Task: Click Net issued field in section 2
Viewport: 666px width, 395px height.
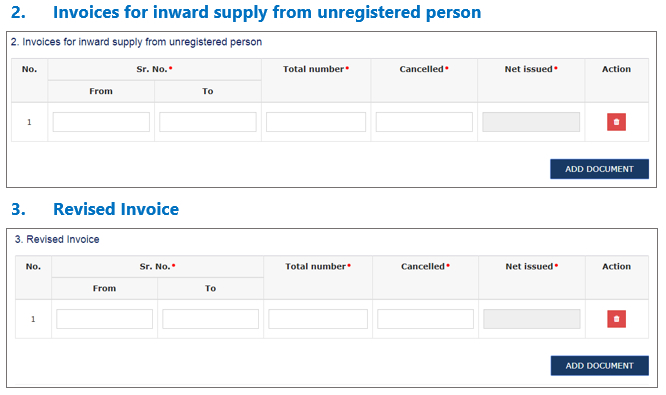Action: (531, 122)
